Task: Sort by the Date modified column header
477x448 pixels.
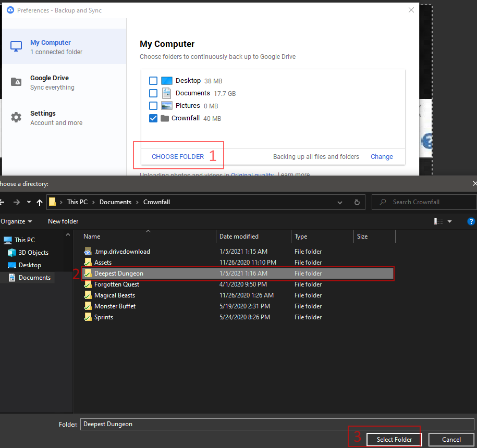Action: (239, 237)
